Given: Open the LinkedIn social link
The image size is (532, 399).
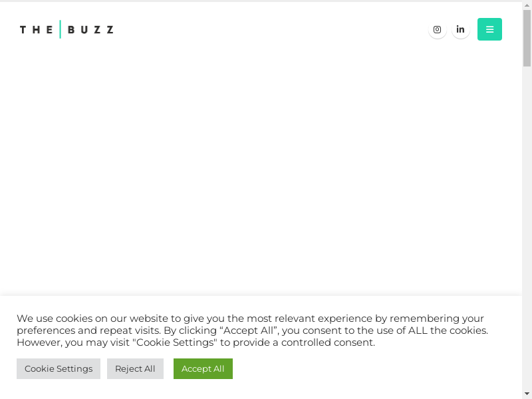Looking at the screenshot, I should pos(460,29).
